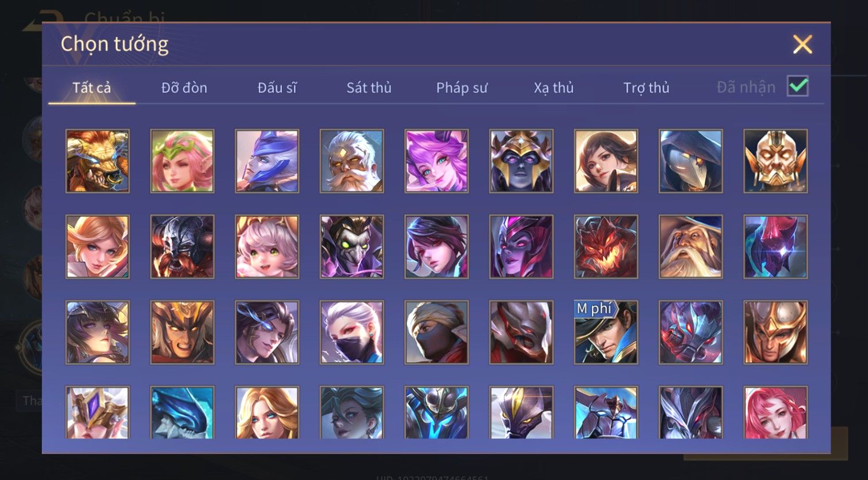Toggle the Đã nhận checkbox

click(798, 87)
